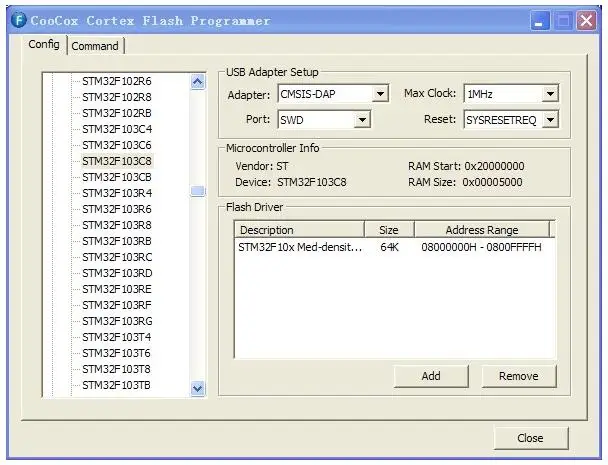
Task: Select STM32F103T4 in the device tree
Action: [117, 337]
